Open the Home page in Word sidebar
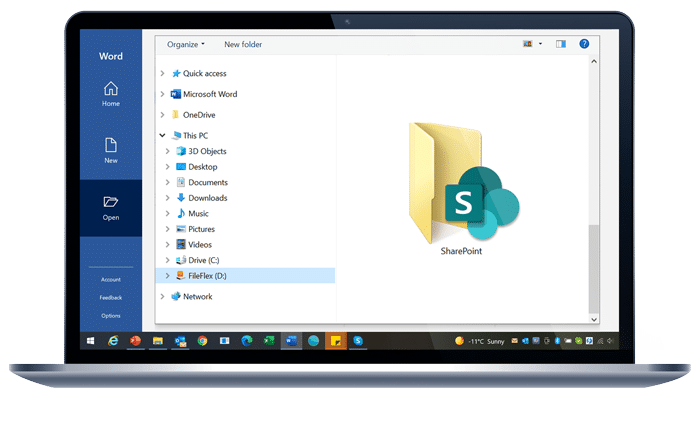 click(x=111, y=94)
